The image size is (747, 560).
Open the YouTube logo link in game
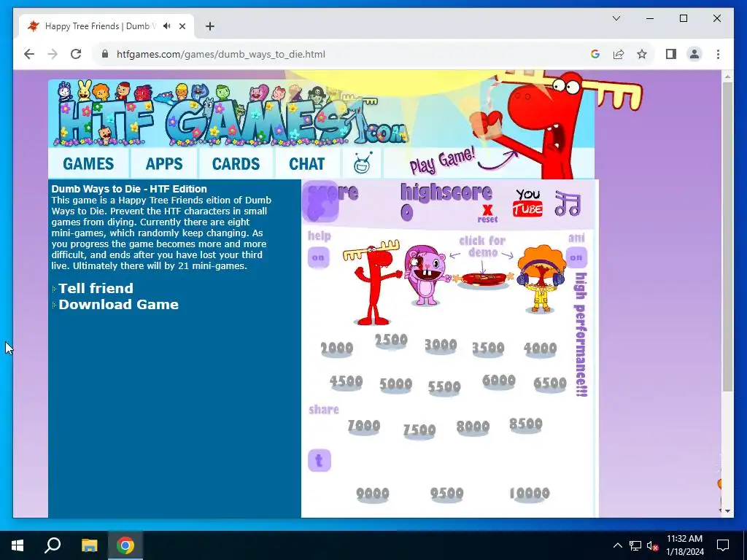point(527,203)
